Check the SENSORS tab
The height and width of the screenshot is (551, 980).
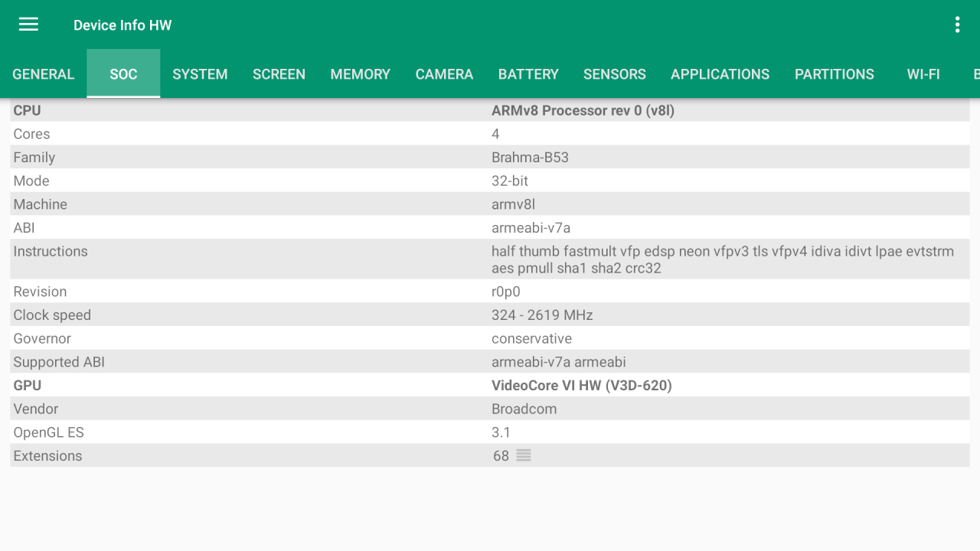click(x=614, y=73)
